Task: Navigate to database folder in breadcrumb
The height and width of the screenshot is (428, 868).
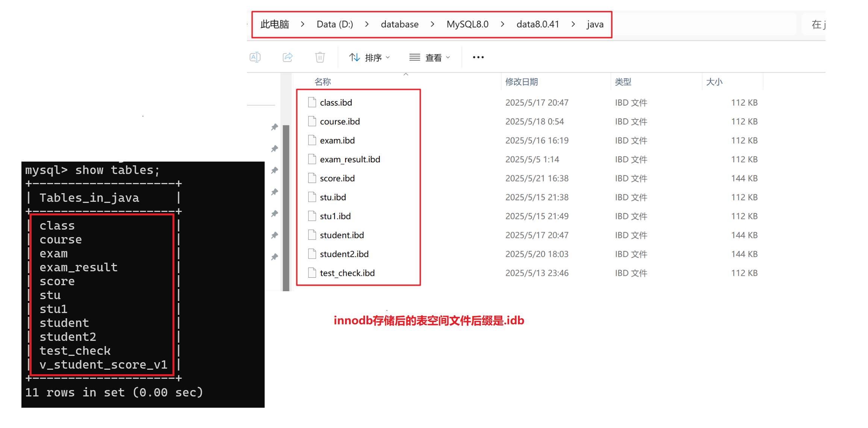Action: pos(399,24)
